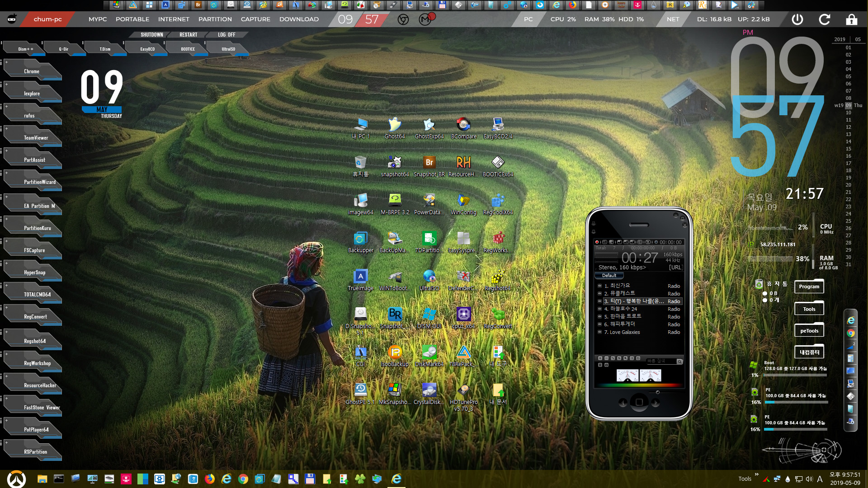
Task: Click the recycle bin widget icon
Action: (x=759, y=284)
